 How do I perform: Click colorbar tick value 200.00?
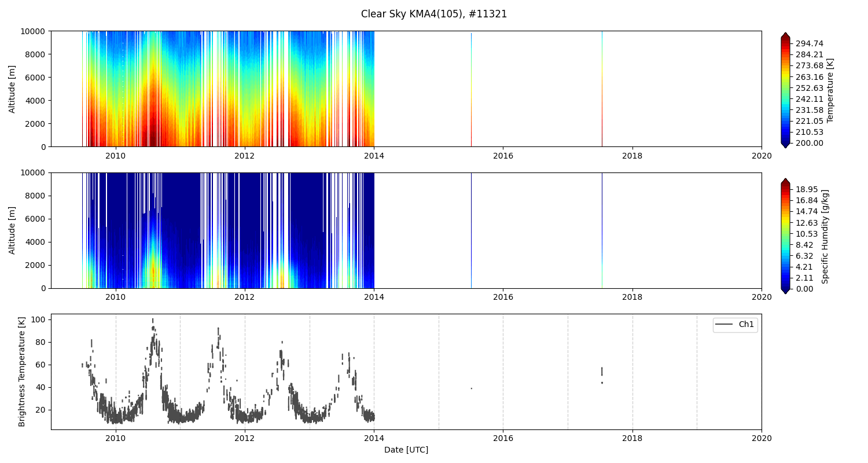pyautogui.click(x=810, y=143)
